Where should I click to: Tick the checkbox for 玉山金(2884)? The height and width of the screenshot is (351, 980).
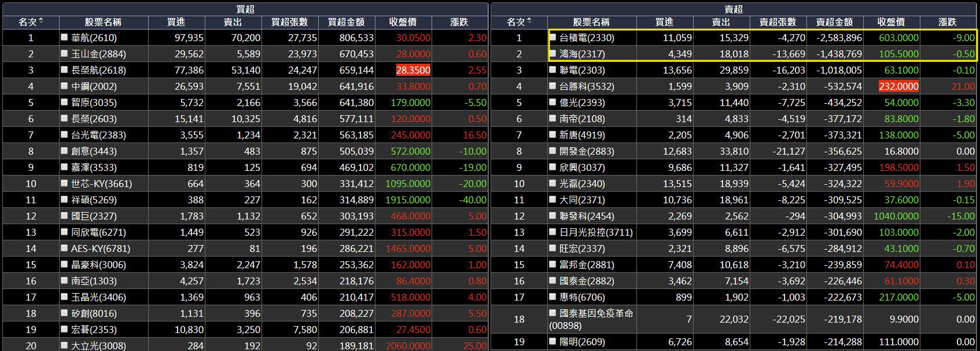pos(64,53)
